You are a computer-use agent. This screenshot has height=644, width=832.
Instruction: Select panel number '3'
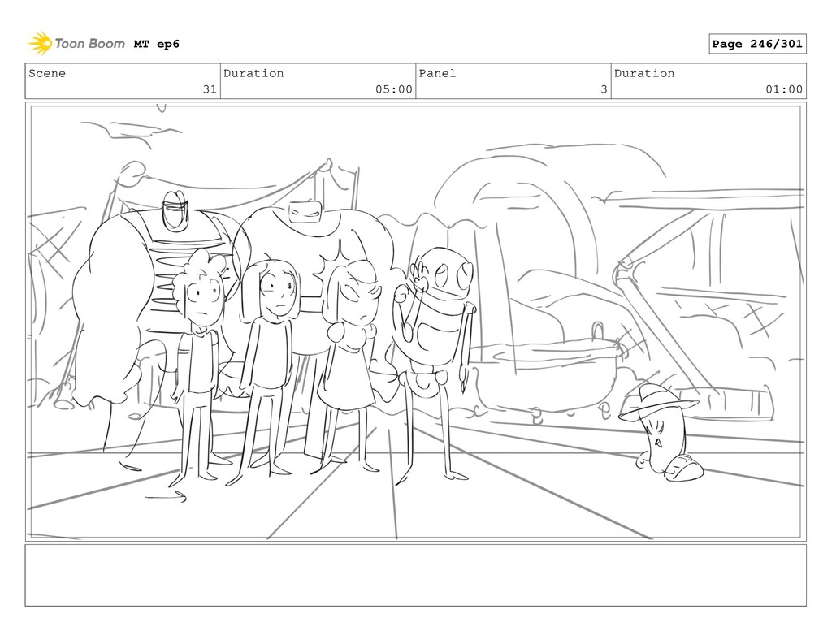coord(604,89)
